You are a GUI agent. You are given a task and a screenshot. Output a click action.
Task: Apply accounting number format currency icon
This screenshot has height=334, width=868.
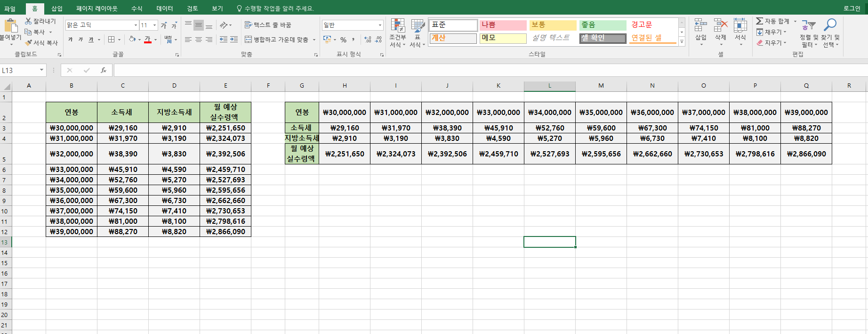pos(327,40)
